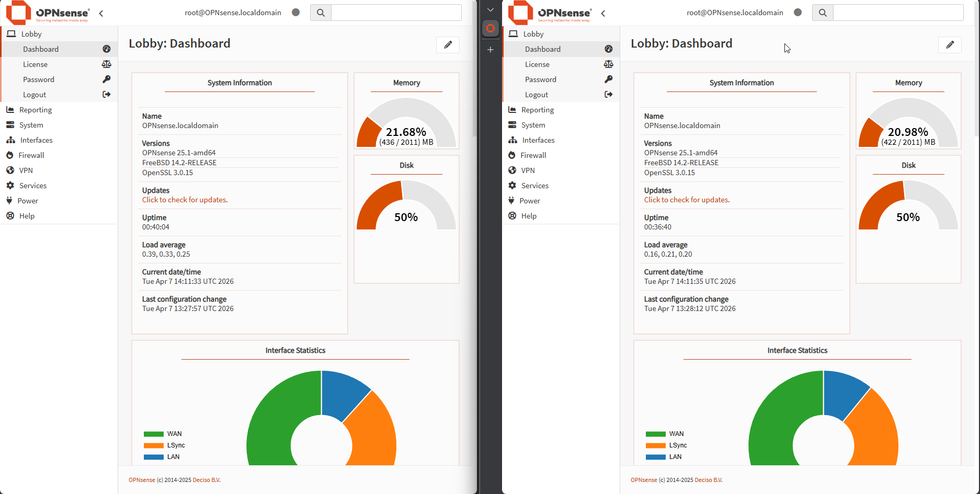Open Password menu item in left window

coord(59,79)
